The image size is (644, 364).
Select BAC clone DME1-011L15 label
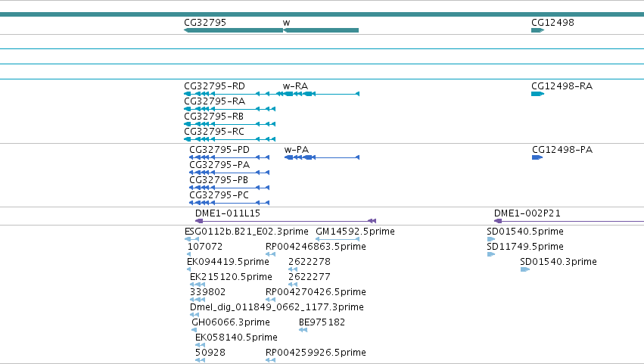pyautogui.click(x=228, y=213)
